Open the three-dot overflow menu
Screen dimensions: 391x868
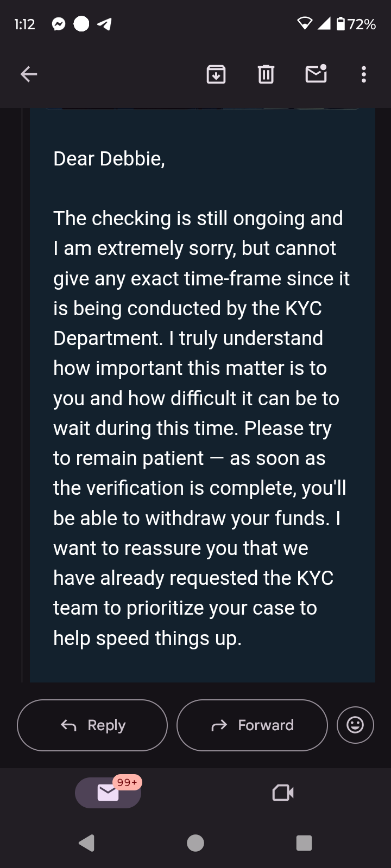(364, 74)
